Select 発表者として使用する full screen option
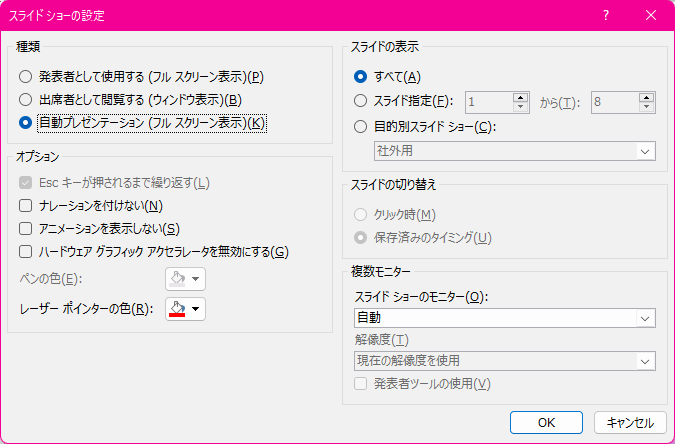Image resolution: width=675 pixels, height=444 pixels. point(25,76)
